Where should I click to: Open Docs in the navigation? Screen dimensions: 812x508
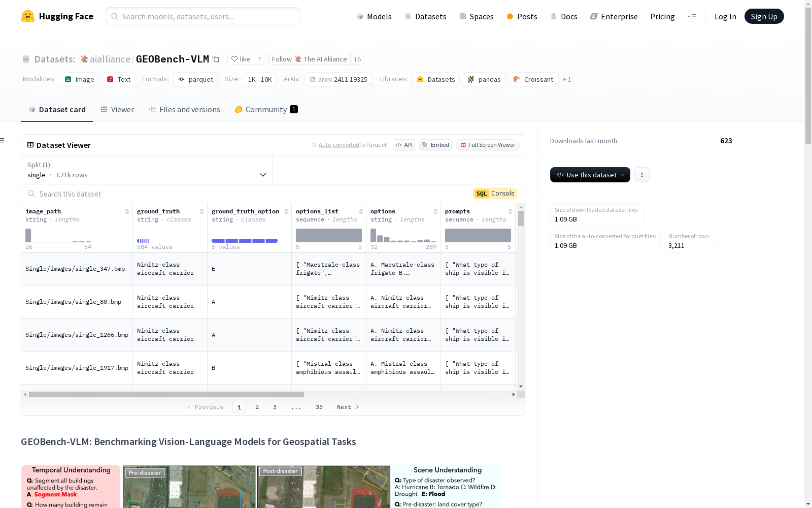click(564, 16)
